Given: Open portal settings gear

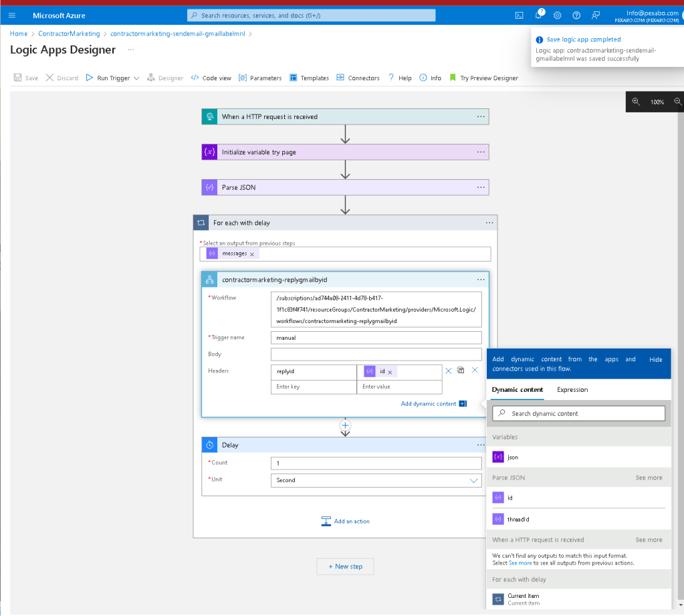Looking at the screenshot, I should click(557, 15).
